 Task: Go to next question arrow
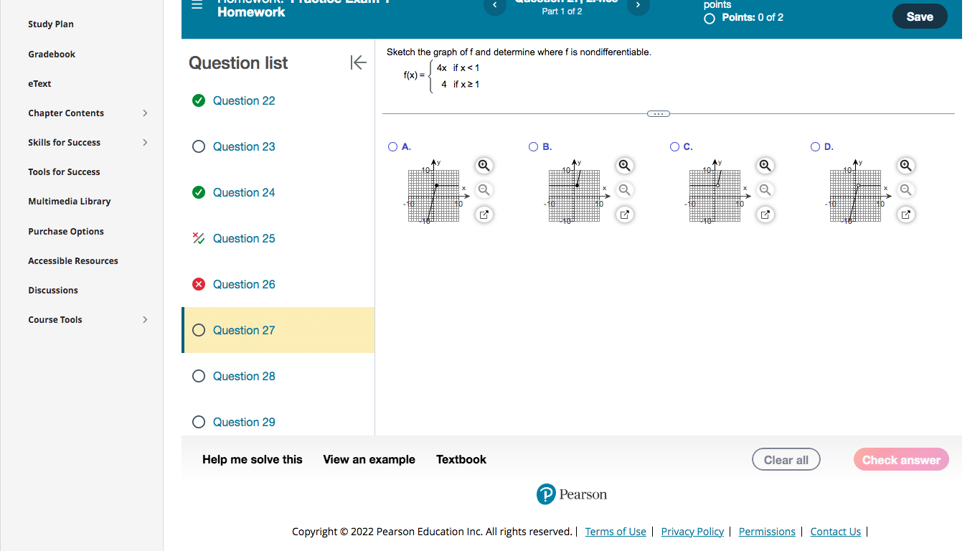638,6
